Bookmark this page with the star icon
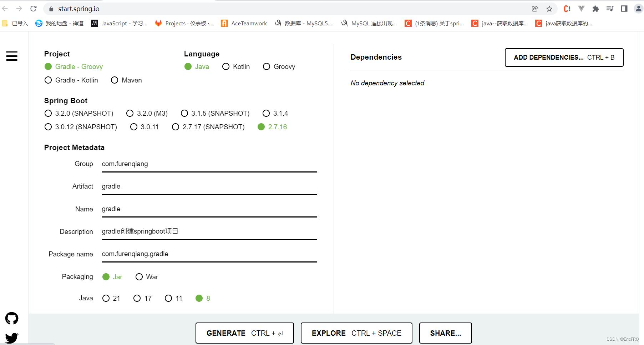644x345 pixels. [x=549, y=9]
